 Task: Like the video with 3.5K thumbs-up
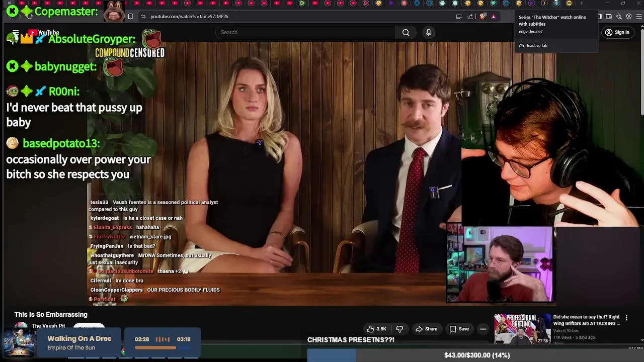(376, 329)
